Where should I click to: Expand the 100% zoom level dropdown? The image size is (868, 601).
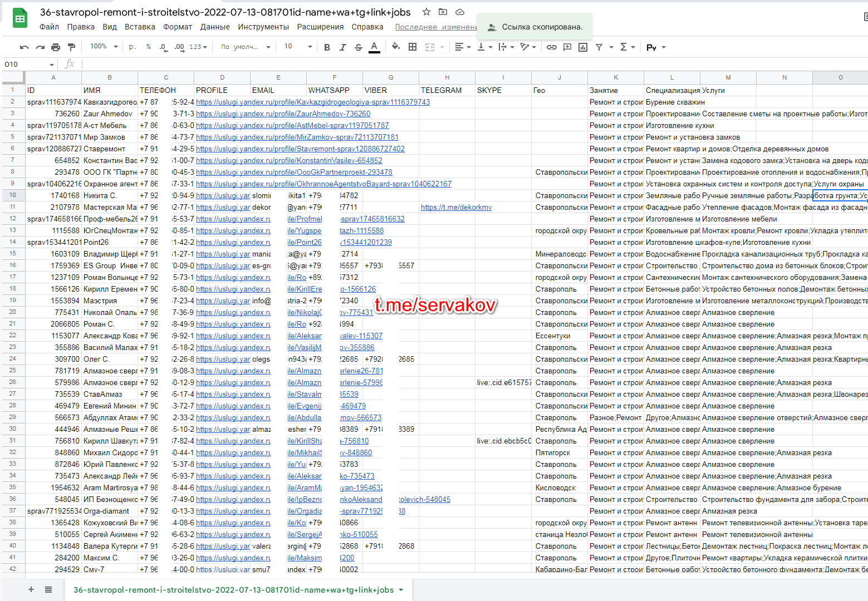104,47
